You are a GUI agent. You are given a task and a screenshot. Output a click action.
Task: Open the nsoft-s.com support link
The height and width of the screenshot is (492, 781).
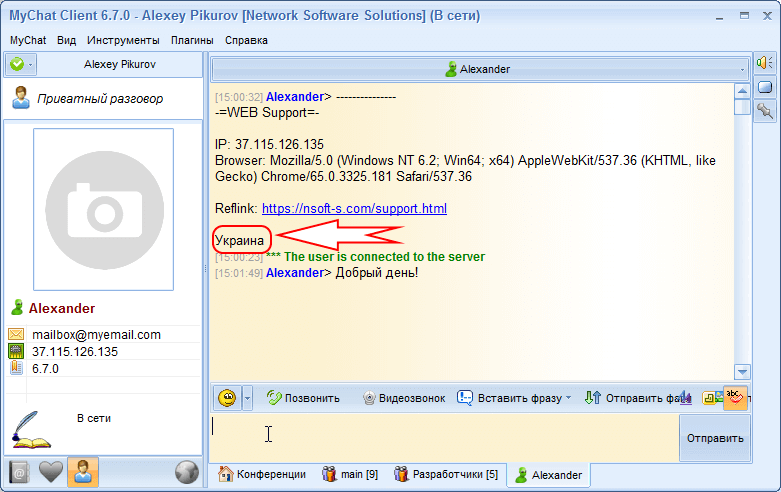(x=354, y=209)
